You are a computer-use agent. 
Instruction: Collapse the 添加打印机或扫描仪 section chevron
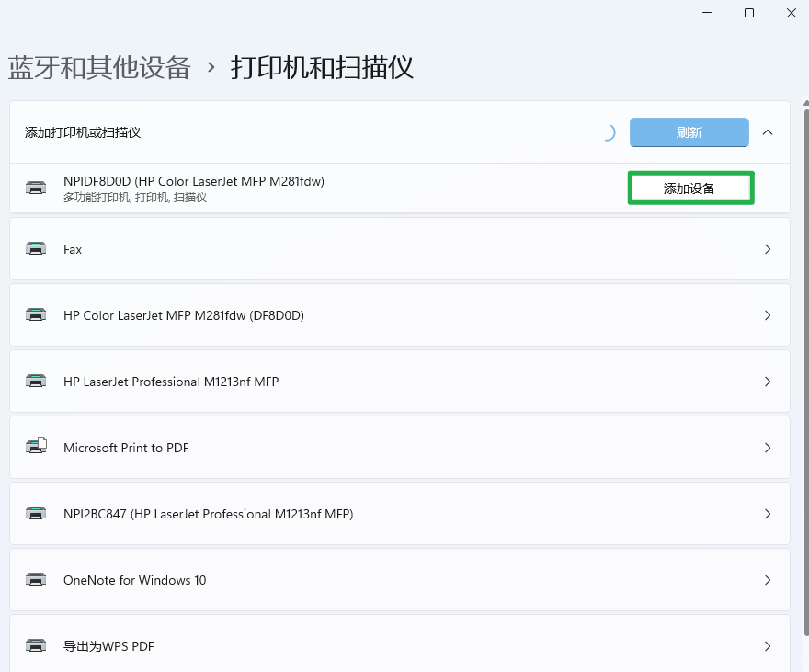(x=768, y=132)
